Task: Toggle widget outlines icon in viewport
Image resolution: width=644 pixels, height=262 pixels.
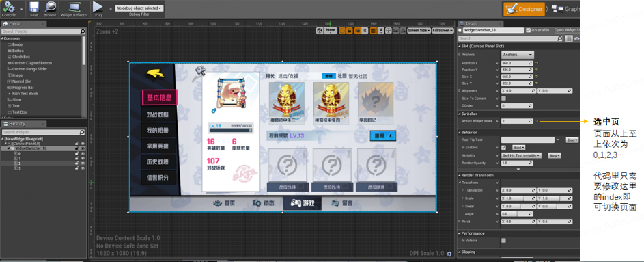Action: 341,30
